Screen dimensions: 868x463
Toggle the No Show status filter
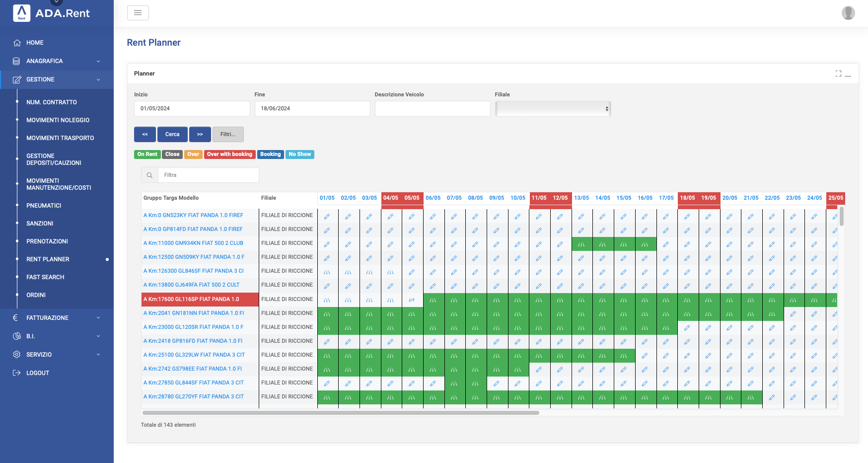(x=299, y=154)
